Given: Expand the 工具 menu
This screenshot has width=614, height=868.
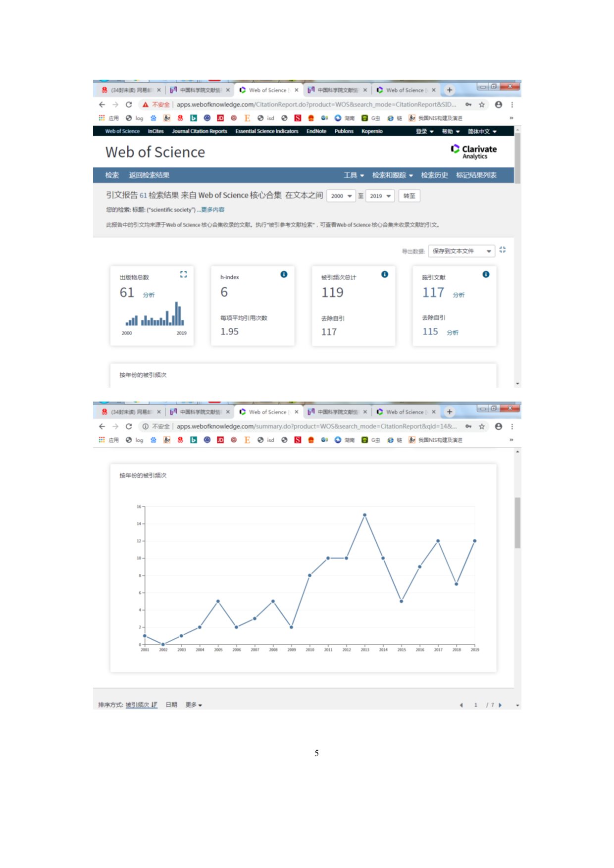Looking at the screenshot, I should coord(354,175).
